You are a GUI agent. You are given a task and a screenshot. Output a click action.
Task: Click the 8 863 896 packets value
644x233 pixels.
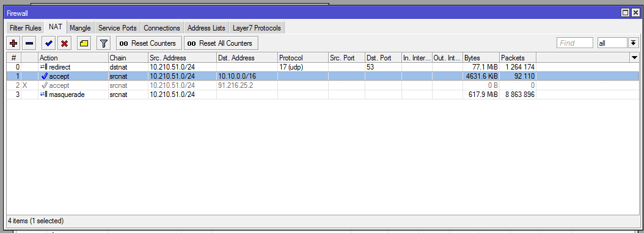pos(519,95)
